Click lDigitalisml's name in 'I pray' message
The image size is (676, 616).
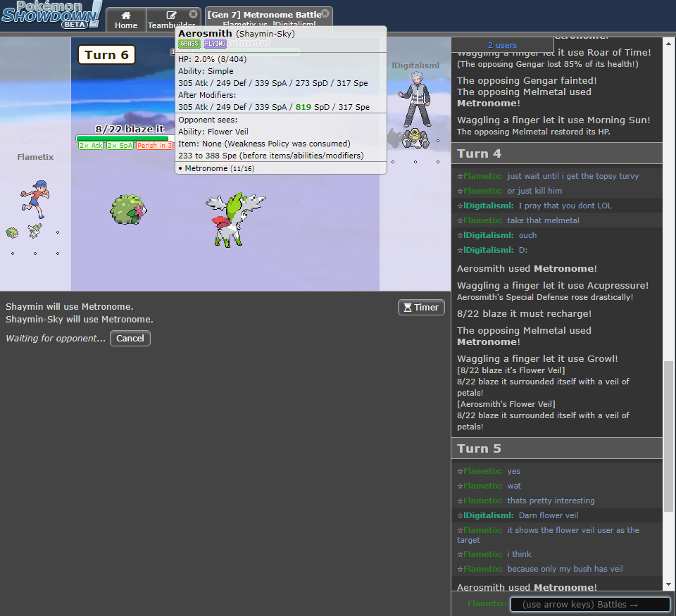pos(489,206)
